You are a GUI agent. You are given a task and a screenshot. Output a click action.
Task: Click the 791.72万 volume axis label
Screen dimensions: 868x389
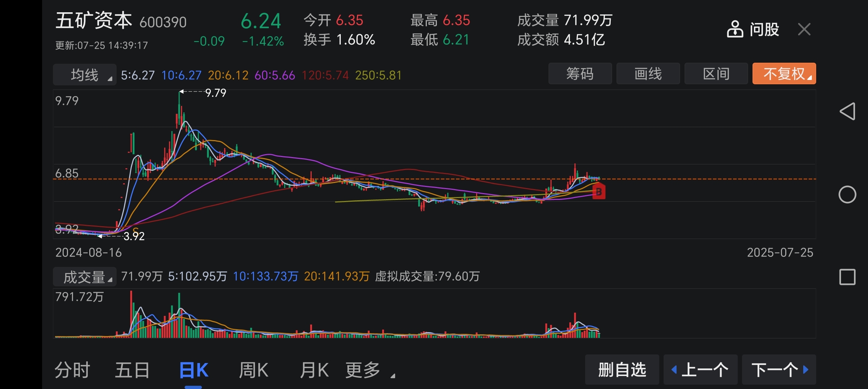pos(80,297)
